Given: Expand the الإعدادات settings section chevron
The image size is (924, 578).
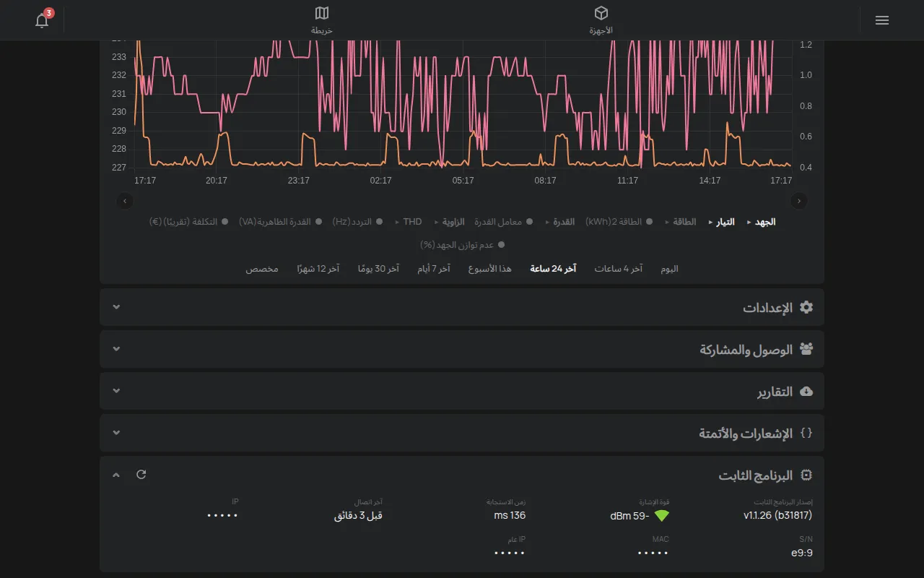Looking at the screenshot, I should tap(116, 307).
